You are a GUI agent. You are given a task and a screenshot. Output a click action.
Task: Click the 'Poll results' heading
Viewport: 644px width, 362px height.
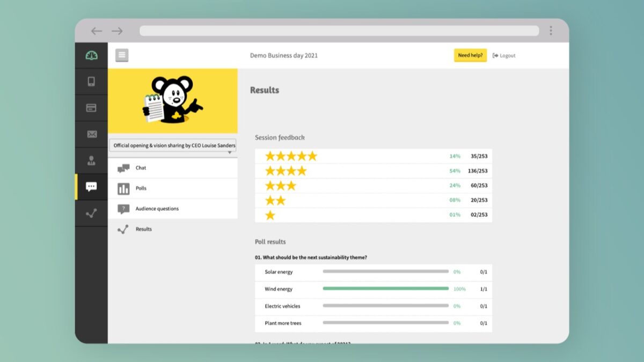pyautogui.click(x=270, y=242)
